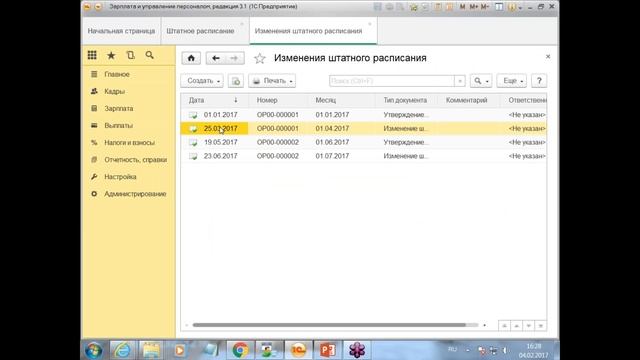Open Налоги и взносы section
The width and height of the screenshot is (640, 360).
129,143
